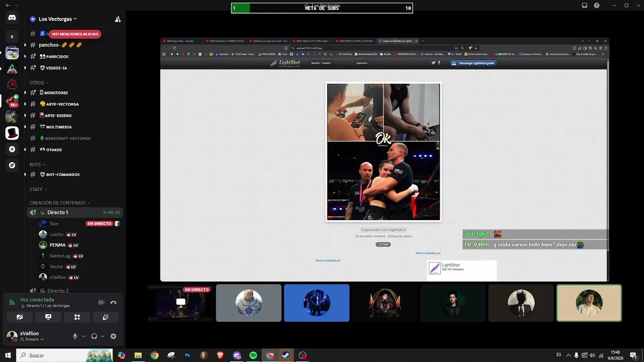Open the Windows Start menu
The width and height of the screenshot is (644, 362).
click(x=8, y=355)
